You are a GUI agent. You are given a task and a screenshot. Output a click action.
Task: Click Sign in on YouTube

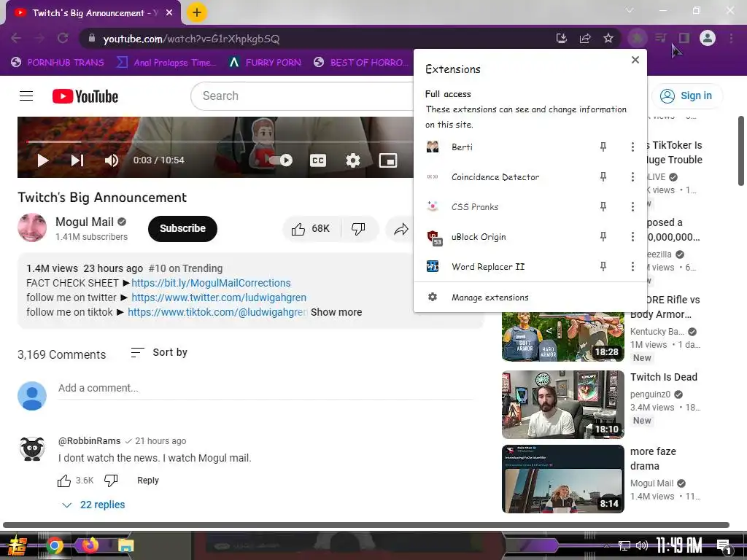(x=687, y=96)
